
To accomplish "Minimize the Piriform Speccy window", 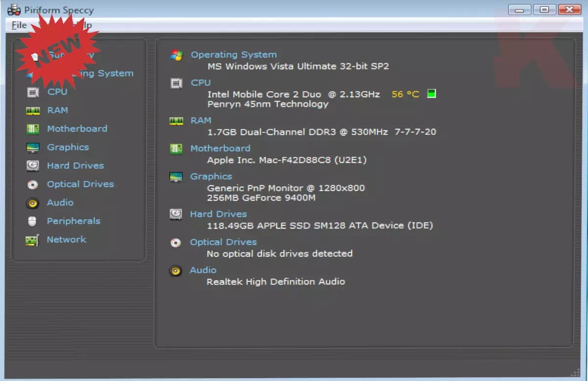I will pyautogui.click(x=520, y=9).
